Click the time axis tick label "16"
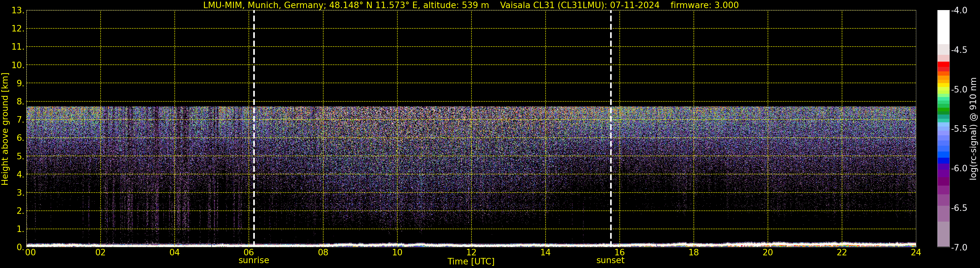Image resolution: width=980 pixels, height=268 pixels. pos(620,252)
